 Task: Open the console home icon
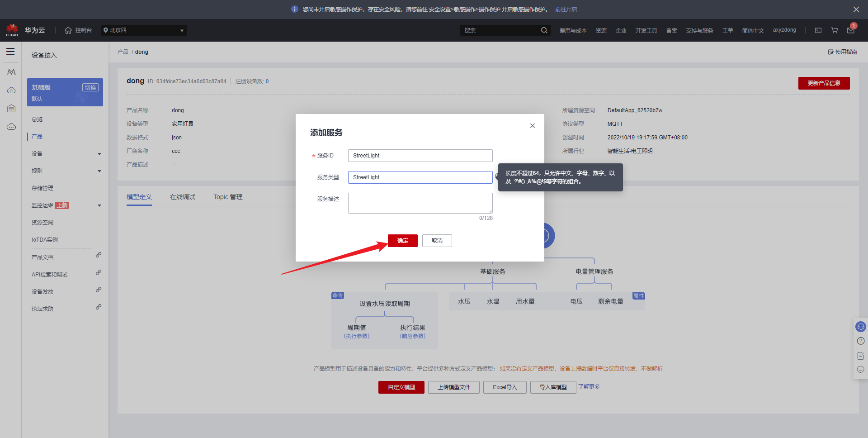coord(68,30)
